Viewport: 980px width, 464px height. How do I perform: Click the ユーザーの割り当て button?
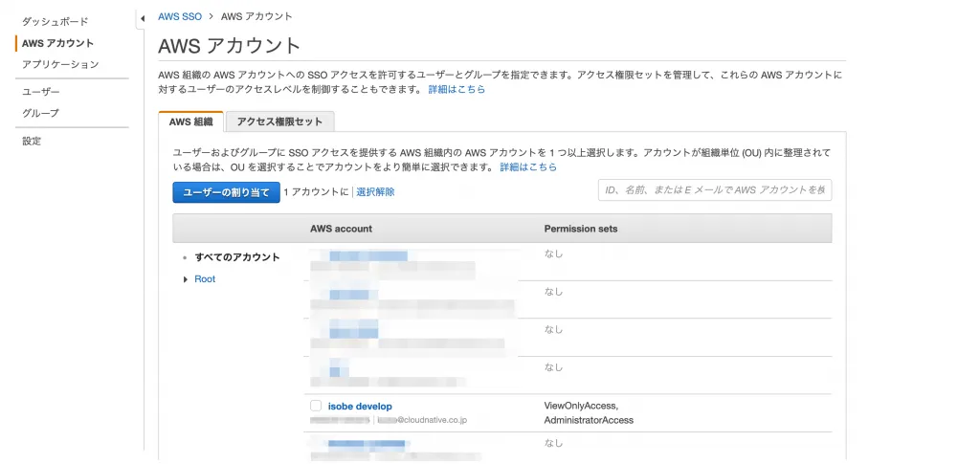[x=226, y=192]
